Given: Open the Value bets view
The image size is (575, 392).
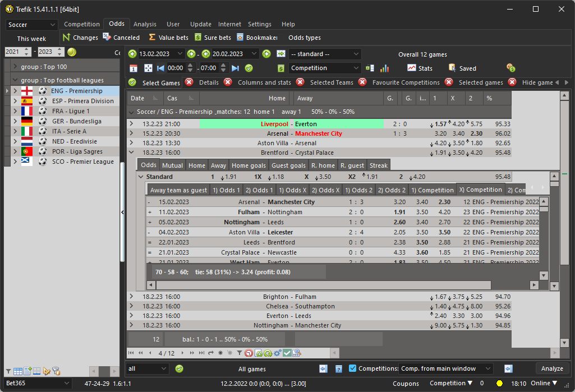Looking at the screenshot, I should click(x=168, y=38).
